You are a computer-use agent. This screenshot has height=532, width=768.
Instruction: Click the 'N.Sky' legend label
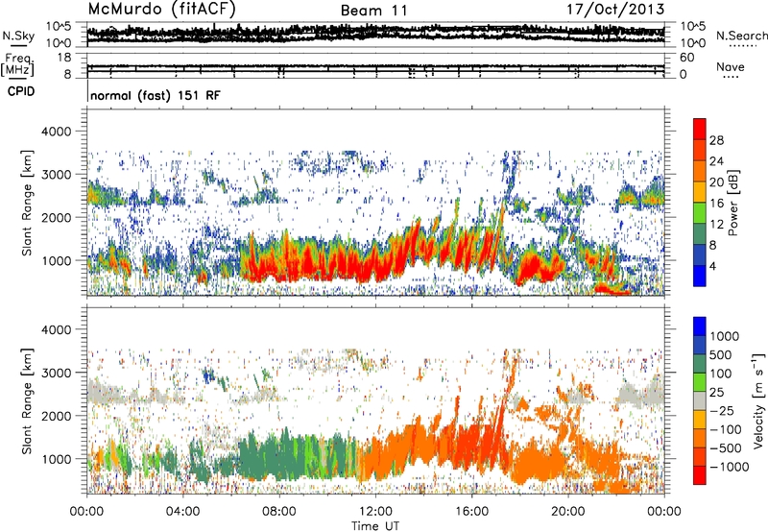[18, 36]
